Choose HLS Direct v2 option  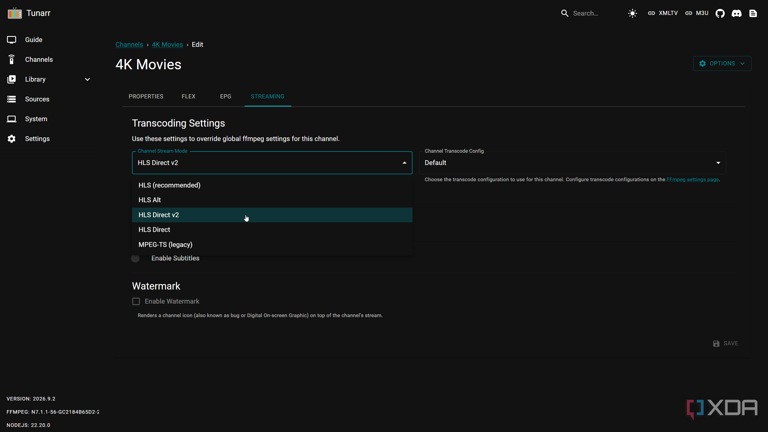[272, 215]
